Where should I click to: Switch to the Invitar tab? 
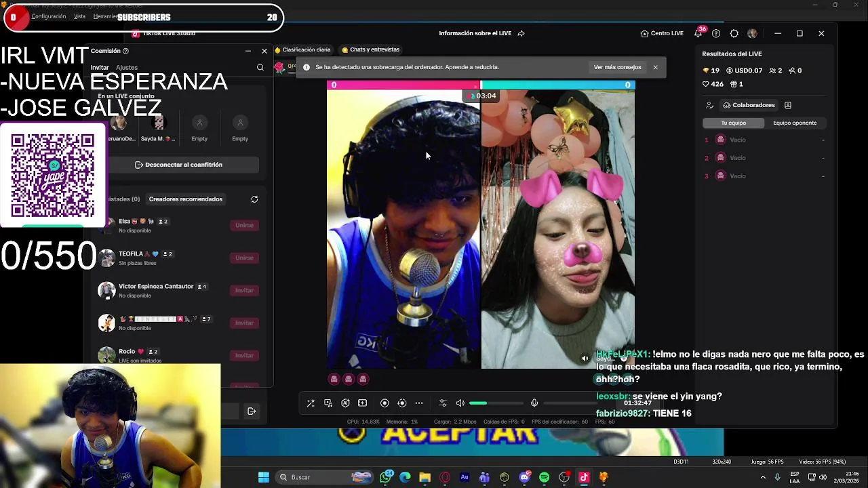pyautogui.click(x=100, y=68)
